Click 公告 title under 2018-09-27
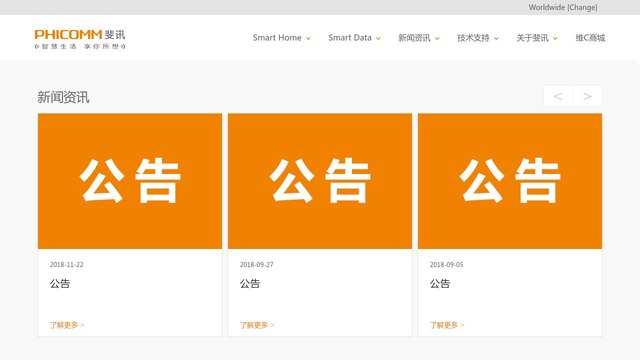Viewport: 640px width, 360px height. [250, 283]
